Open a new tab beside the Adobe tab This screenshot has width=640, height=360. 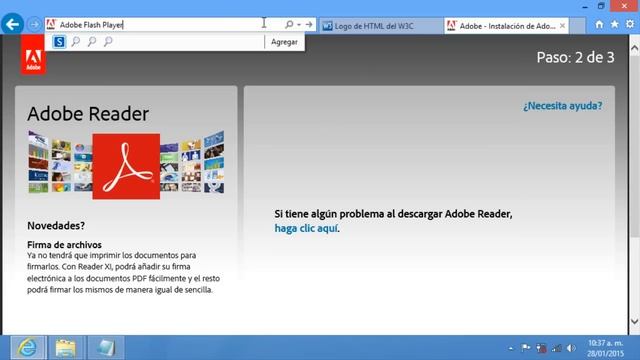pos(577,26)
